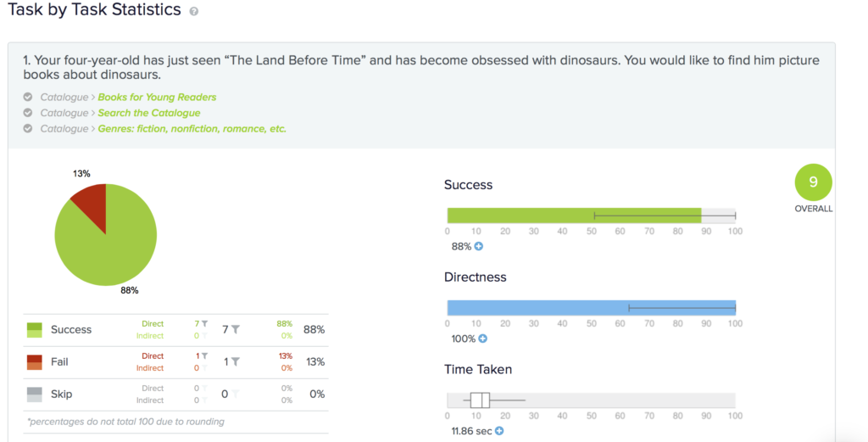Click filter icon beside total Success count 7

click(x=236, y=329)
